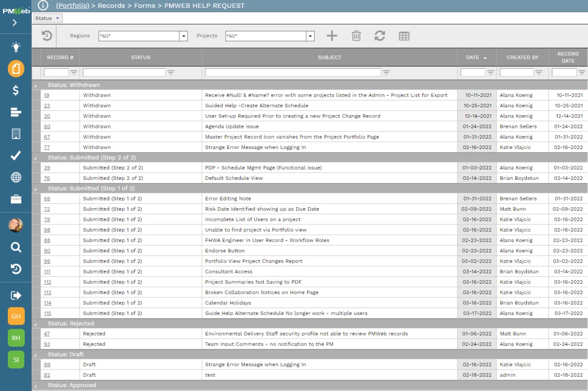Collapse the Status: Rejected group
The width and height of the screenshot is (588, 391).
[x=35, y=324]
